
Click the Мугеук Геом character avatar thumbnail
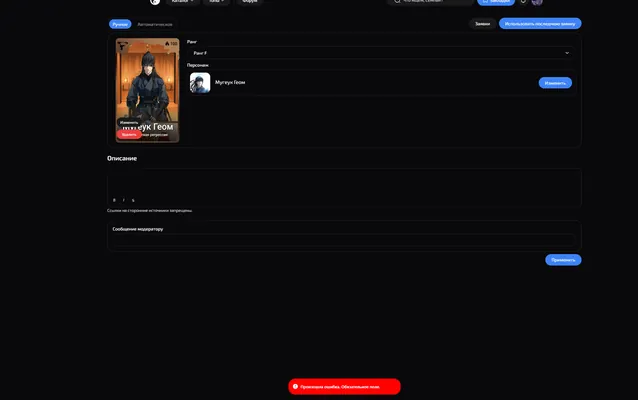pos(200,83)
